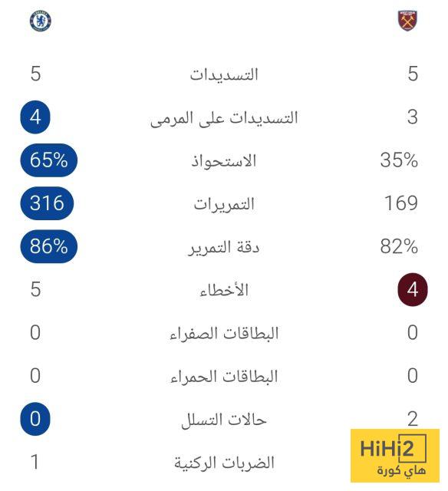Click the Chelsea club crest
Image resolution: width=448 pixels, height=491 pixels.
pyautogui.click(x=41, y=21)
